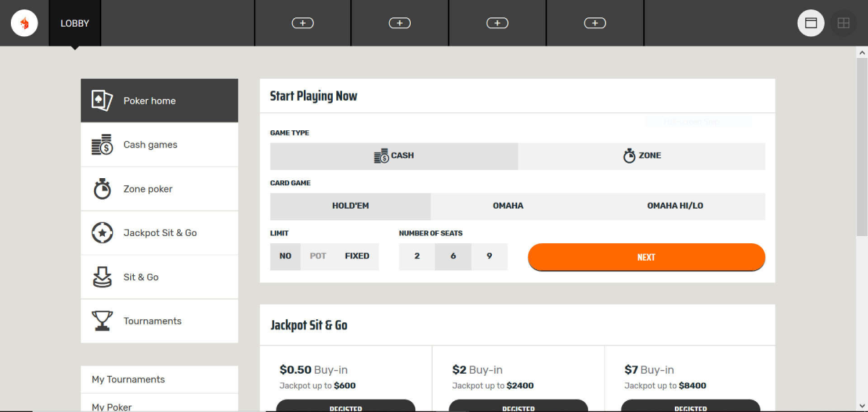Add a table in first empty slot
The height and width of the screenshot is (412, 868).
(x=302, y=23)
